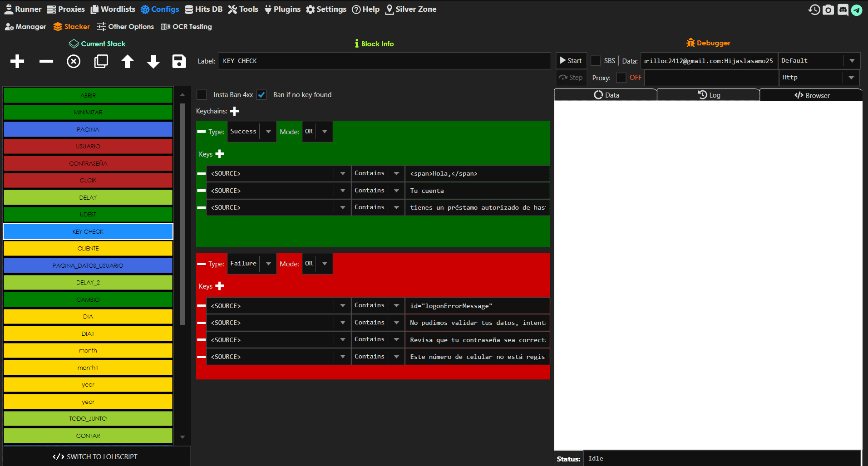Viewport: 868px width, 466px height.
Task: Click the debugger Step button
Action: (x=571, y=78)
